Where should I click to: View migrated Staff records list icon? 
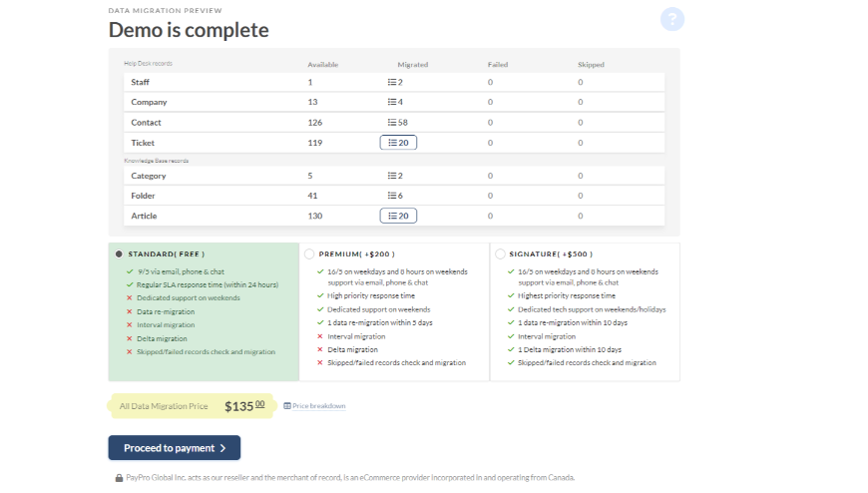coord(392,82)
